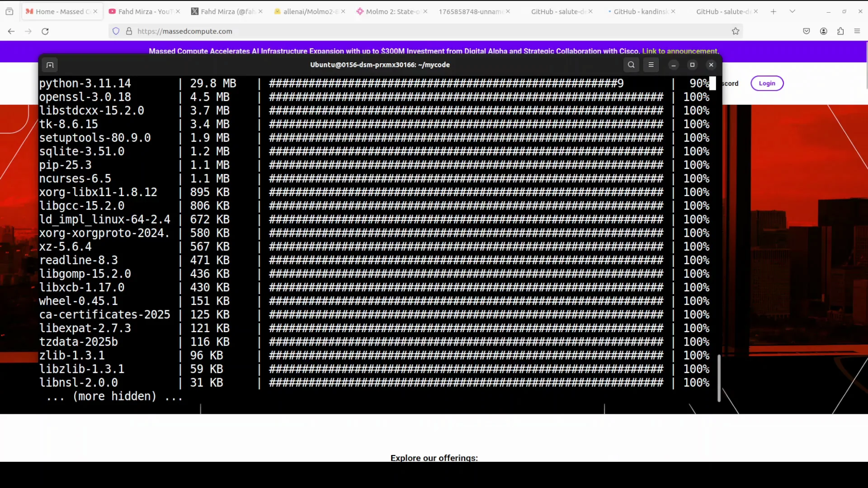The height and width of the screenshot is (488, 868).
Task: Open the Firefox application menu
Action: 857,31
